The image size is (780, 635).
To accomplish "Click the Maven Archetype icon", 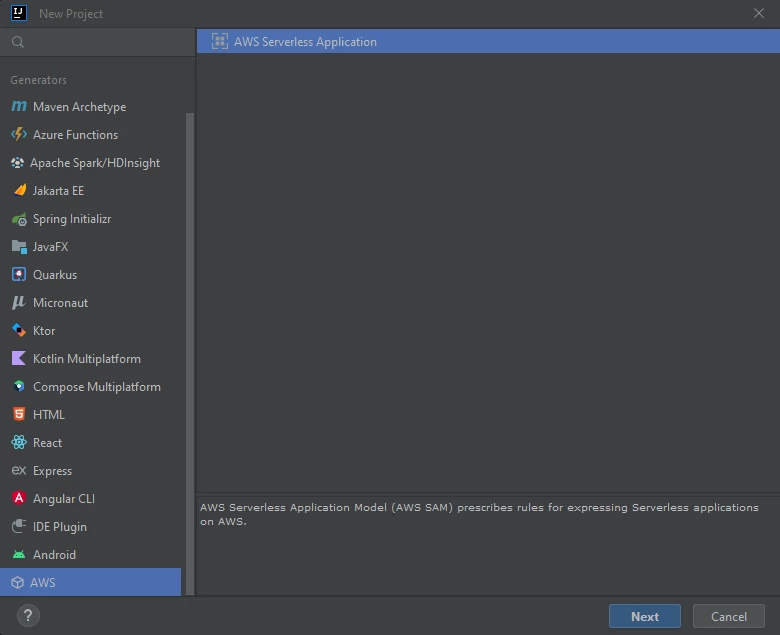I will (19, 106).
